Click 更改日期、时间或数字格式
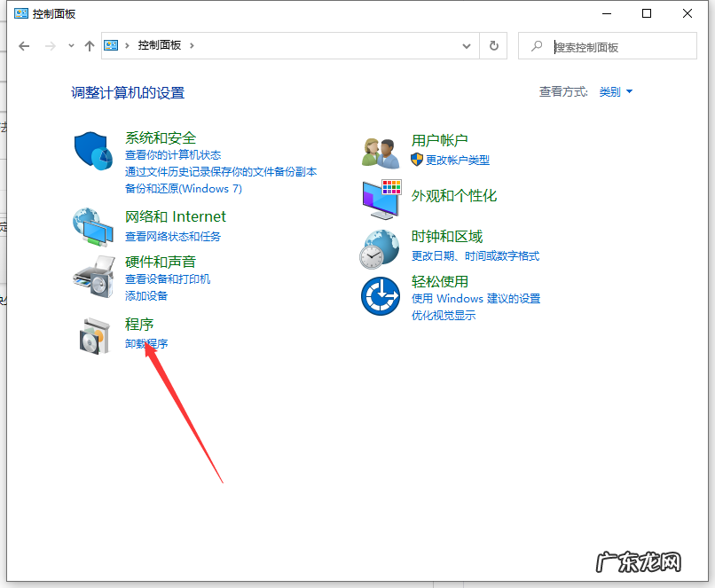Image resolution: width=715 pixels, height=588 pixels. [x=478, y=257]
